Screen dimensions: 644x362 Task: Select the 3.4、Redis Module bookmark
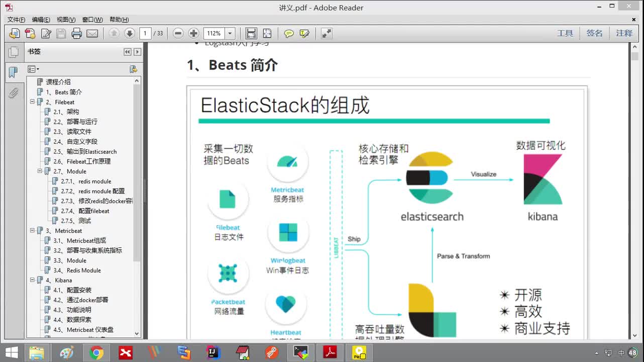tap(77, 270)
